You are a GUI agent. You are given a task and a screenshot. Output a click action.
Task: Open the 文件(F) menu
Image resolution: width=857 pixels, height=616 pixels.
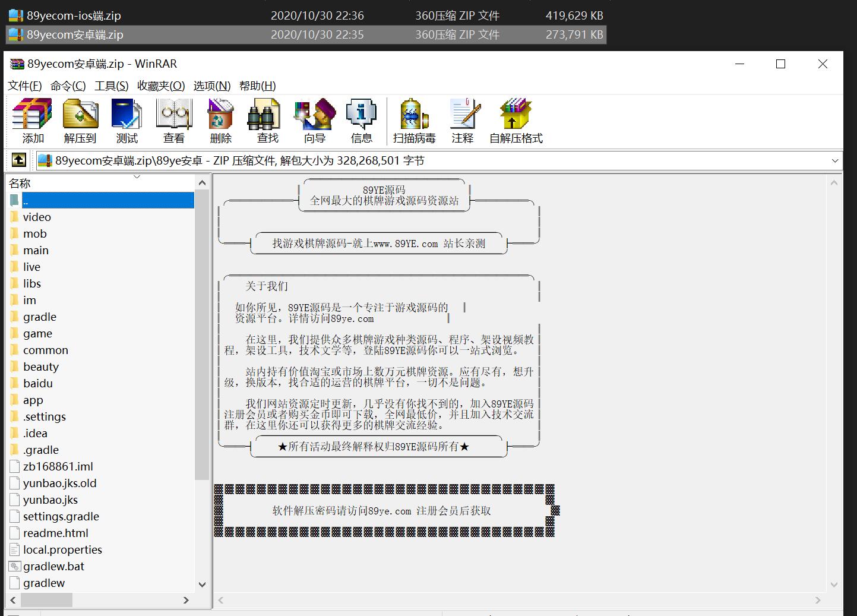pos(25,86)
